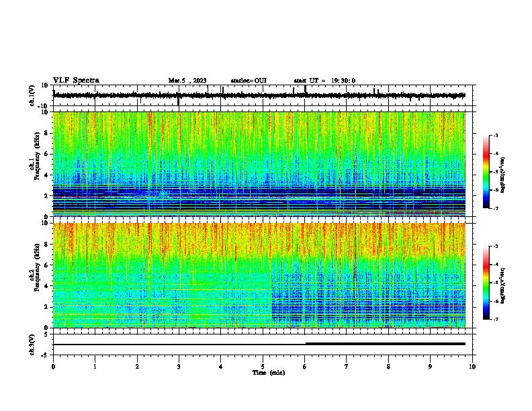Select the "Mar.5 , 2023" date label
Image resolution: width=532 pixels, height=411 pixels.
point(187,81)
